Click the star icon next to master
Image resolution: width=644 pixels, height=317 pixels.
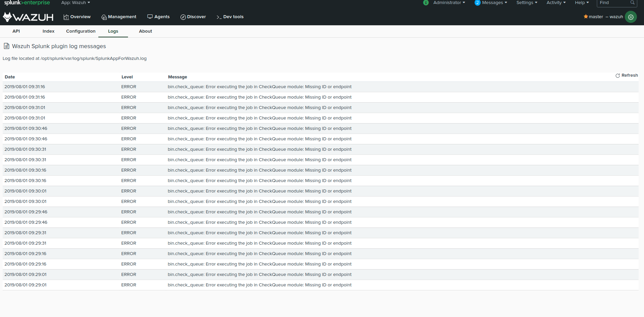pos(585,16)
